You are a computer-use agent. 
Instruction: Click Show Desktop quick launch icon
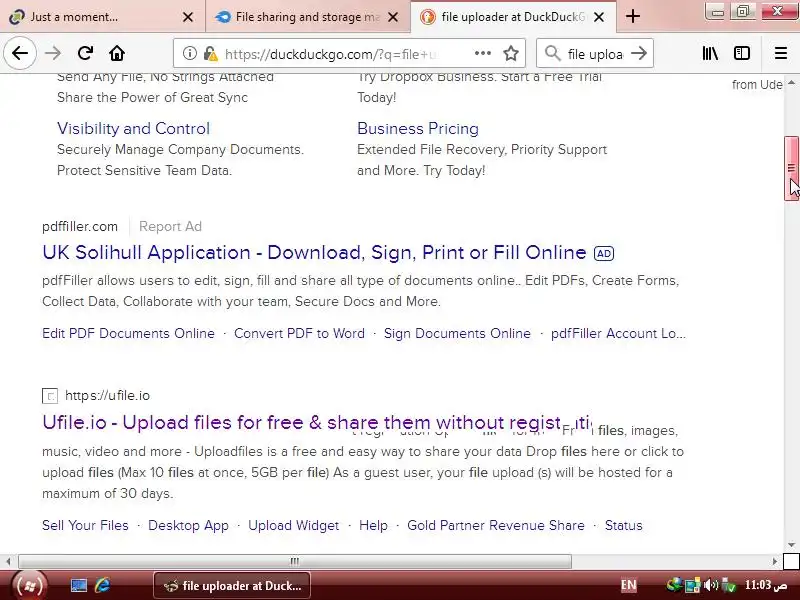pyautogui.click(x=79, y=585)
